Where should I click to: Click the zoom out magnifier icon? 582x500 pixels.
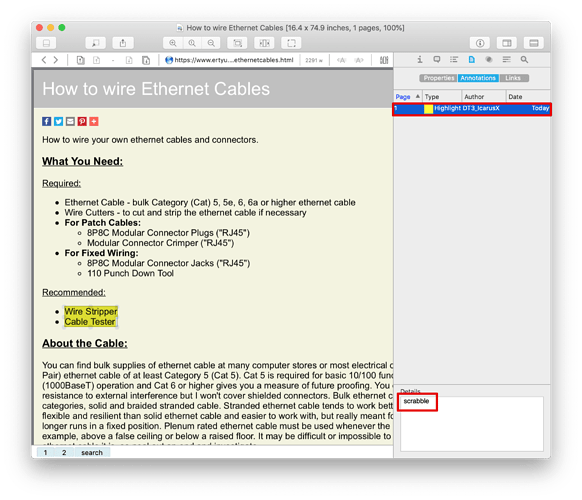(x=211, y=43)
